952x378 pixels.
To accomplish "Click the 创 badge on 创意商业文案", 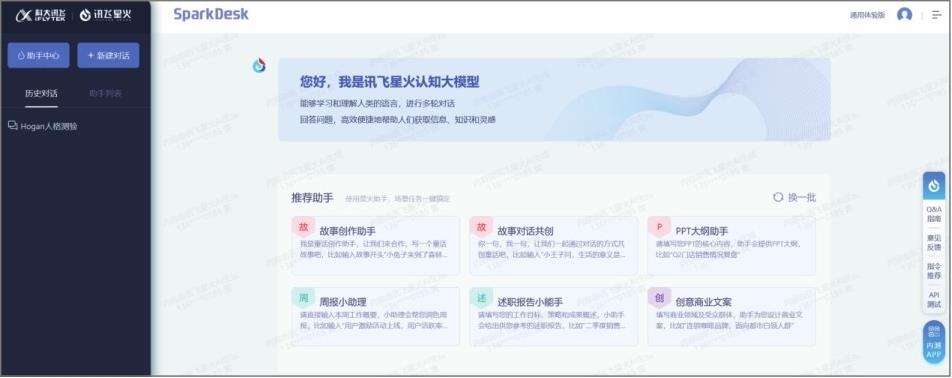I will pos(659,298).
